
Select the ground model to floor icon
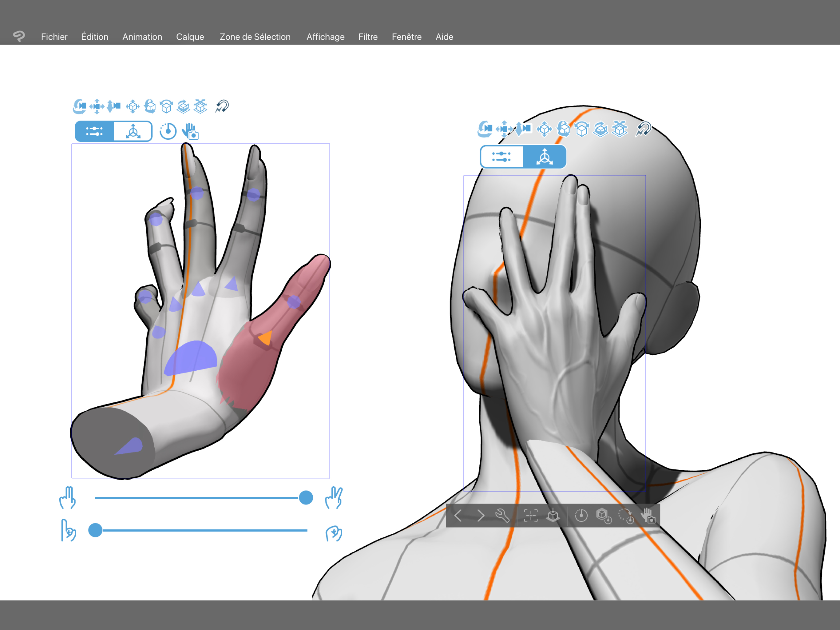(553, 516)
